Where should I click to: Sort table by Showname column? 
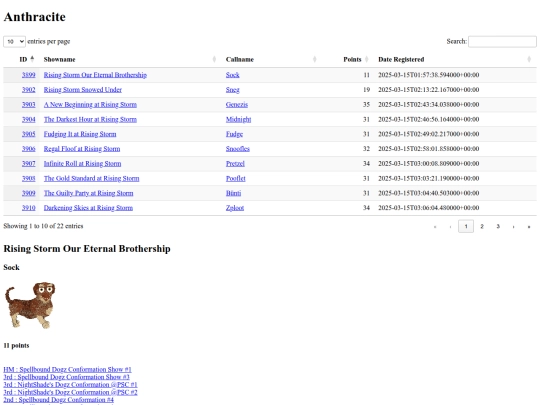tap(130, 59)
